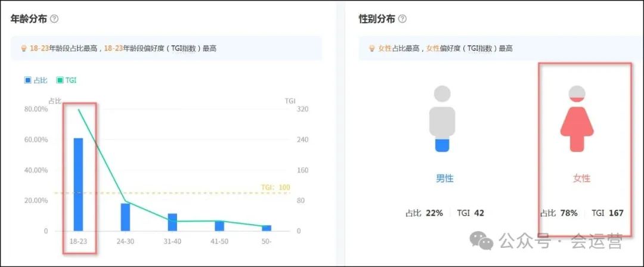Click the TGI: 100 reference line label

click(275, 187)
